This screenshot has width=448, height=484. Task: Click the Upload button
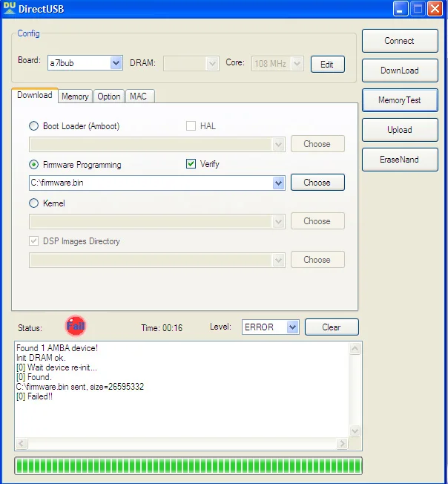point(400,130)
